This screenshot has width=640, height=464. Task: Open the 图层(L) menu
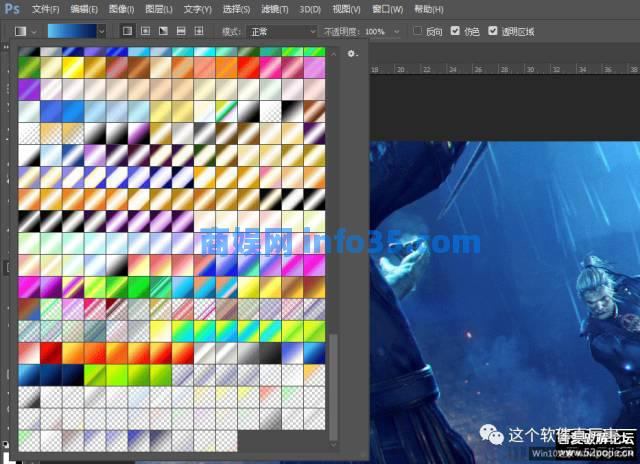[159, 9]
